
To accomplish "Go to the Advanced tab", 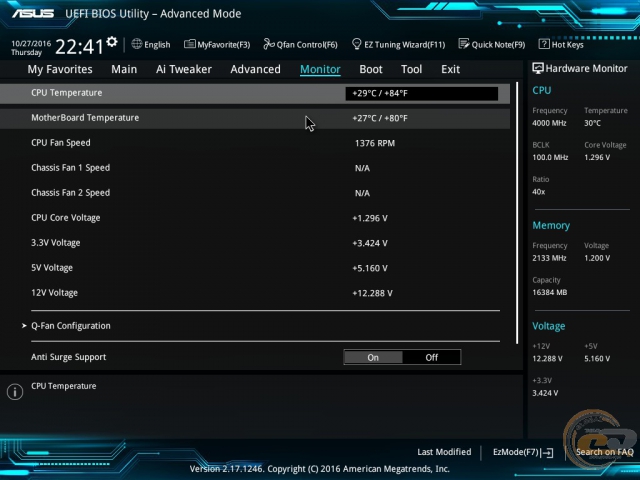I will coord(256,69).
